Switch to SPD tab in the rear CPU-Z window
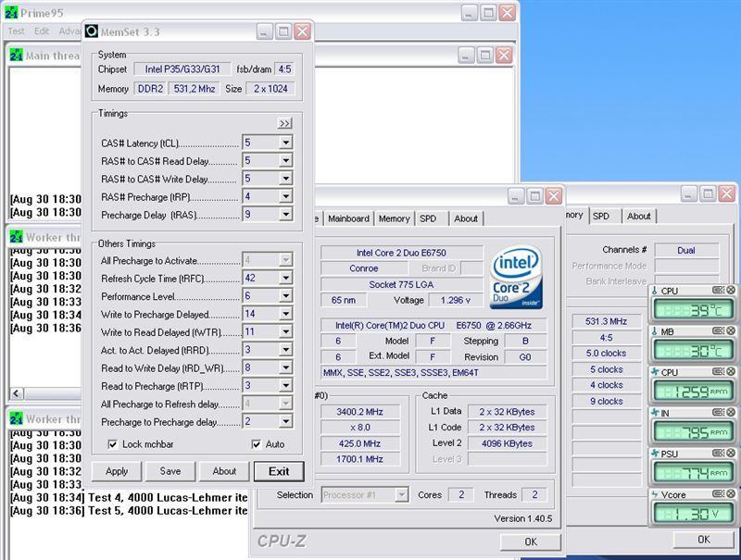This screenshot has height=560, width=741. coord(601,216)
